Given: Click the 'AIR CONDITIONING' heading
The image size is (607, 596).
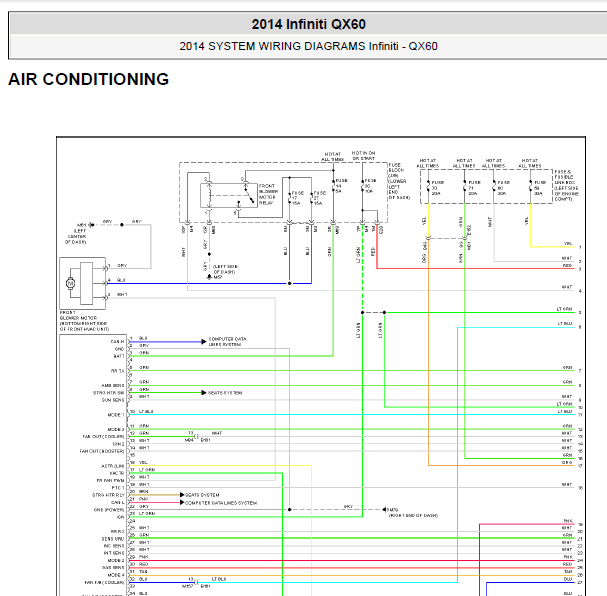Looking at the screenshot, I should (x=89, y=79).
